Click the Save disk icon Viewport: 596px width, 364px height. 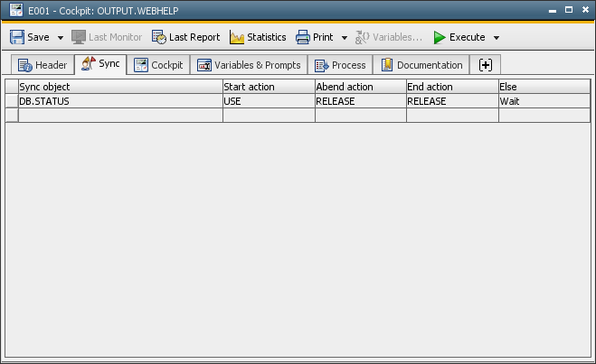pos(17,38)
